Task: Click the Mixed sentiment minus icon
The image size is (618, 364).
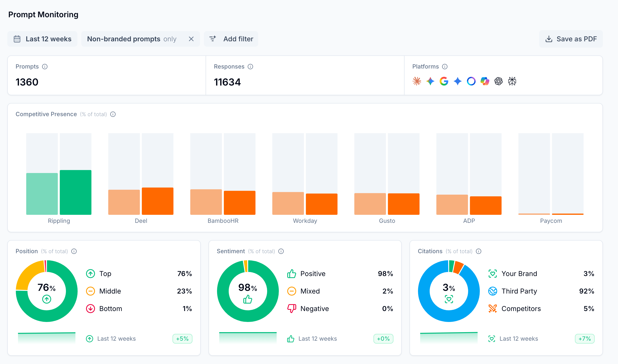Action: pos(292,291)
